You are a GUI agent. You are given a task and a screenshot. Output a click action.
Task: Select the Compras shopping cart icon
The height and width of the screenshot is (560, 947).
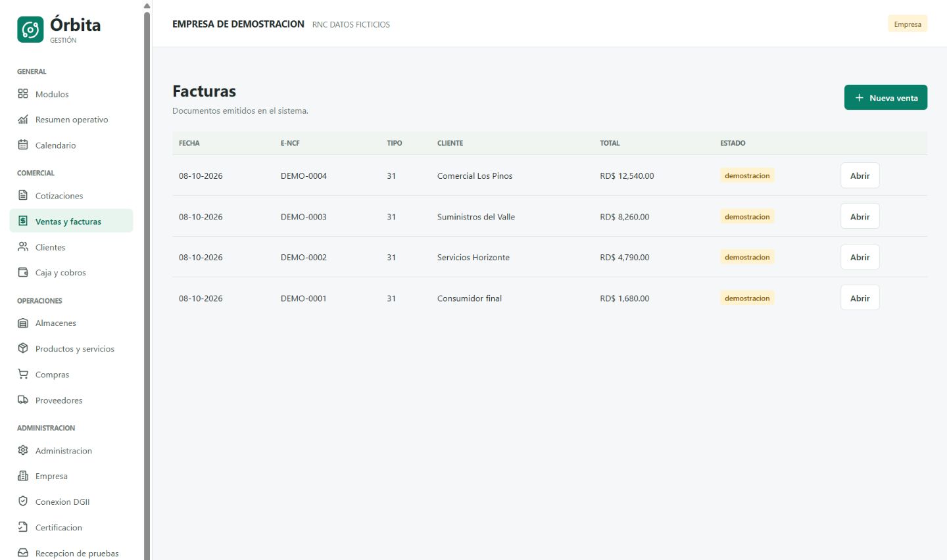[23, 374]
